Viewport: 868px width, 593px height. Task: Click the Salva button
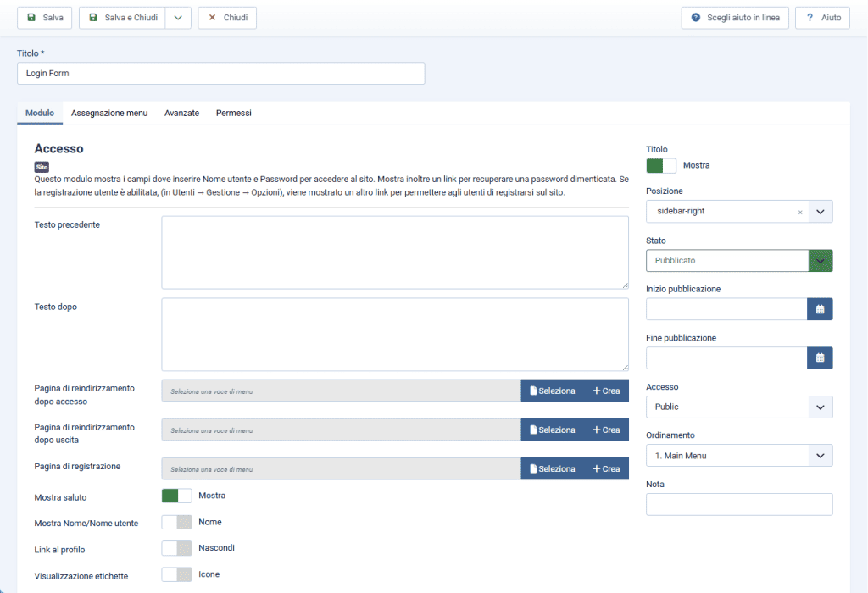[45, 17]
